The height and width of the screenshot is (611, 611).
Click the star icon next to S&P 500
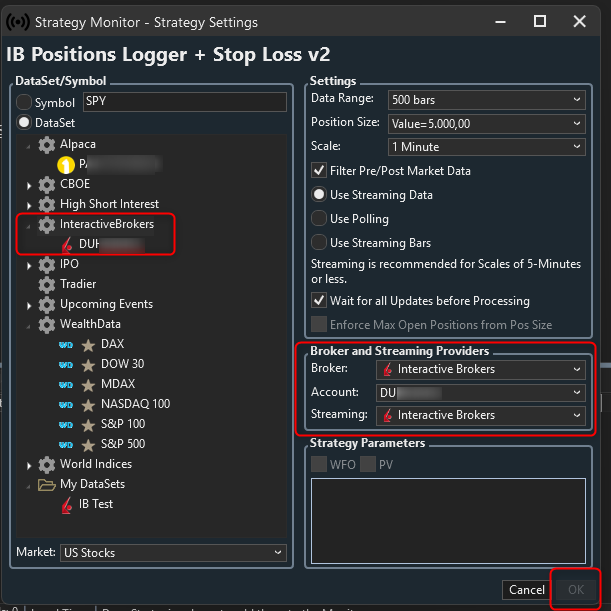pyautogui.click(x=88, y=445)
